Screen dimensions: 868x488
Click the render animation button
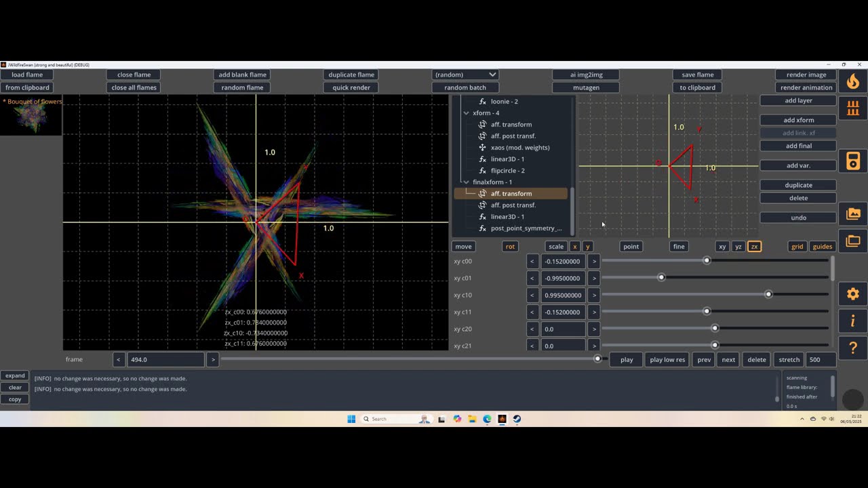[806, 87]
